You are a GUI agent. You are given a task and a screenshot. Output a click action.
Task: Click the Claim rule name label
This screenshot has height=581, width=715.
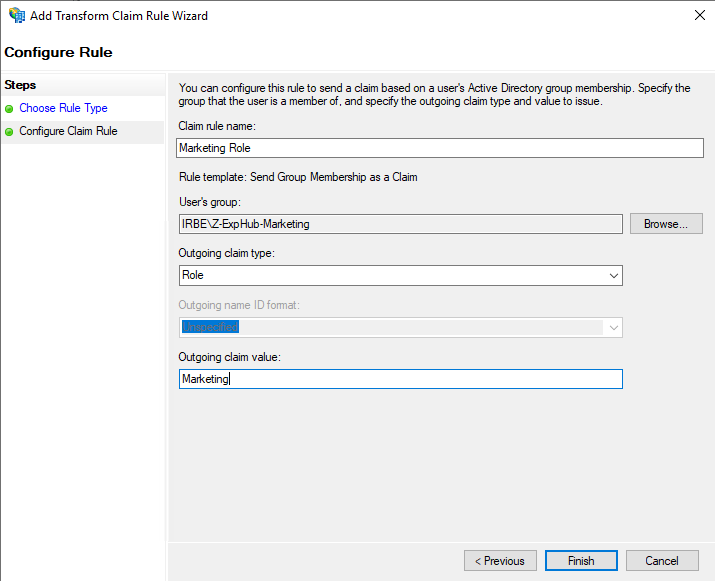click(217, 126)
